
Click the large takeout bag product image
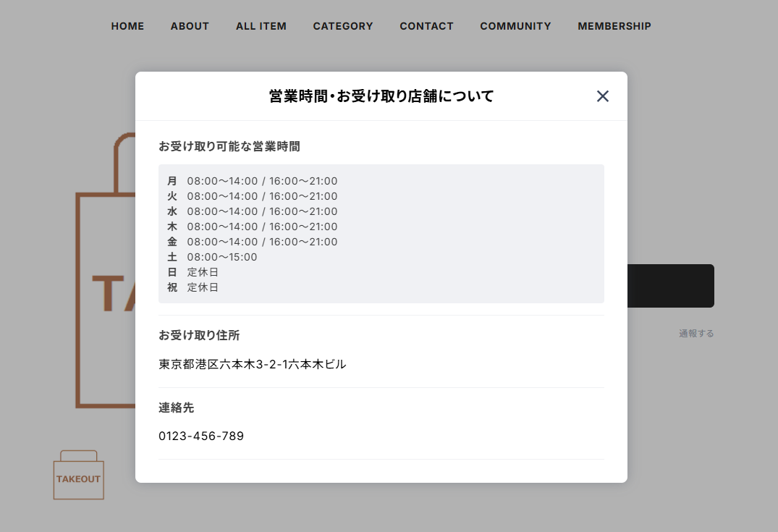point(105,271)
